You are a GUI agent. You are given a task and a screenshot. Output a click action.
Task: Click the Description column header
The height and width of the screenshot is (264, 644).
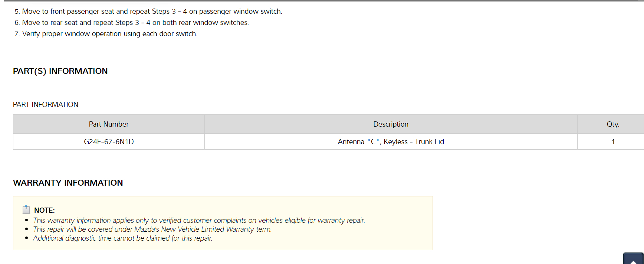tap(391, 124)
